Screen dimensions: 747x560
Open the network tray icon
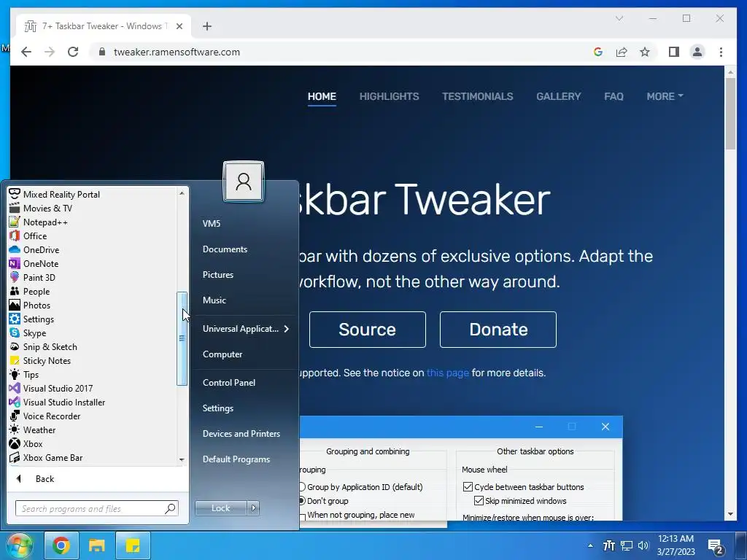[x=627, y=545]
